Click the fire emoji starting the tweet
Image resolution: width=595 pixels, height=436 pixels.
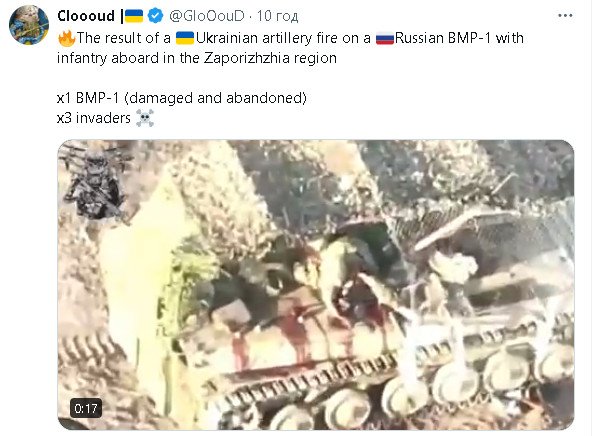click(66, 38)
